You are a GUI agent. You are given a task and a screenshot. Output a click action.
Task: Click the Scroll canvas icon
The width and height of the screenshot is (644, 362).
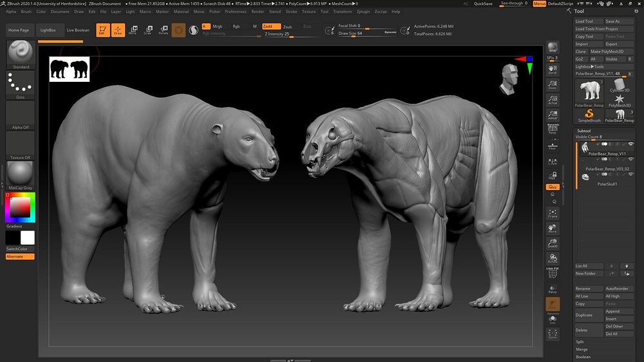tap(553, 70)
